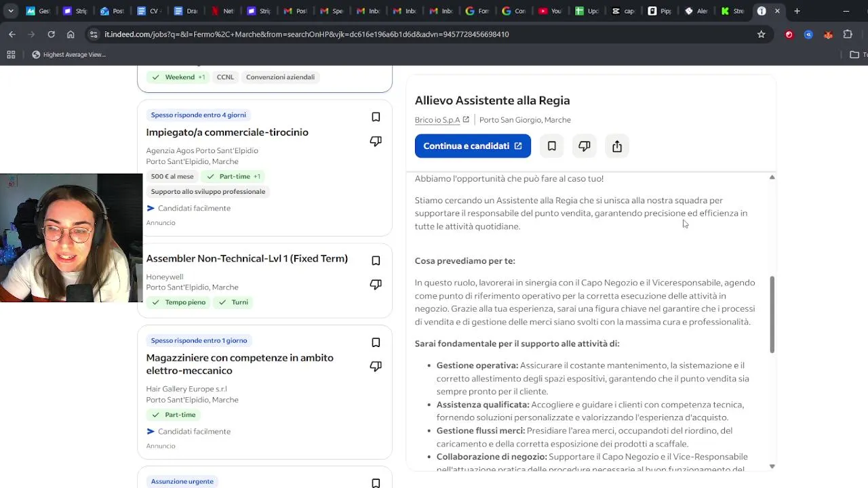Switch to the Upd spreadsheet tab
Screen dimensions: 868x488
[x=586, y=11]
